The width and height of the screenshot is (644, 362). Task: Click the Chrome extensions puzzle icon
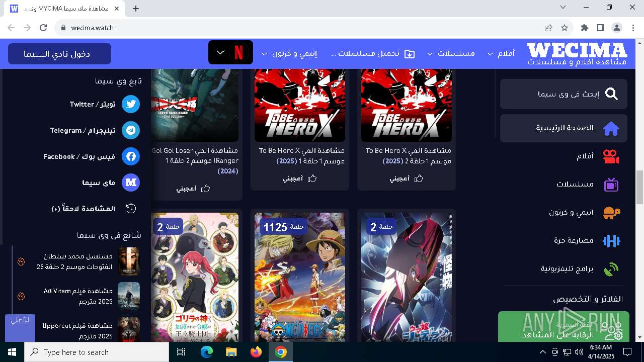(585, 28)
